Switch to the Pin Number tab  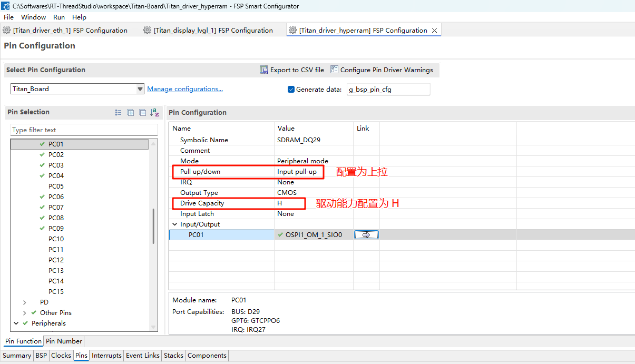[63, 341]
